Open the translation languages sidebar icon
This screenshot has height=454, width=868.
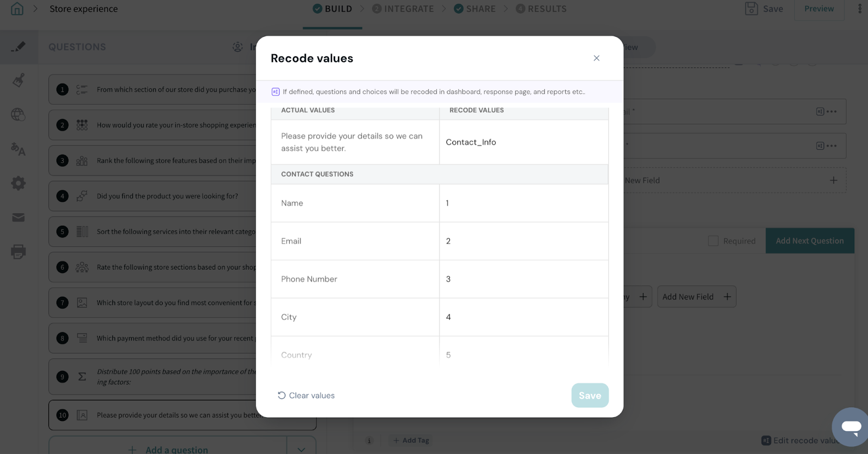[18, 149]
